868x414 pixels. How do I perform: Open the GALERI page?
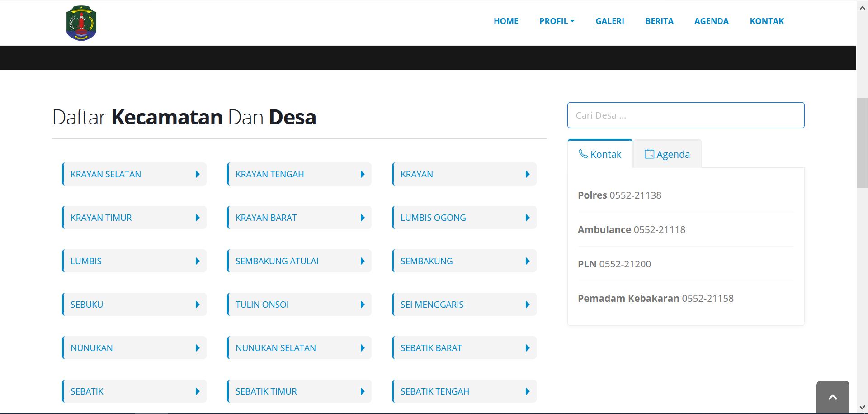(x=609, y=21)
